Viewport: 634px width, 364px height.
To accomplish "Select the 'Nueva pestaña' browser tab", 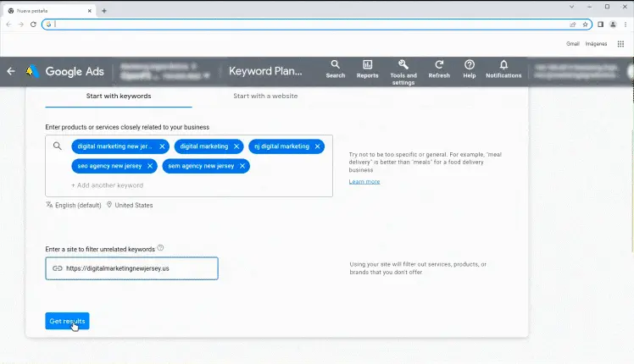I will pos(49,11).
